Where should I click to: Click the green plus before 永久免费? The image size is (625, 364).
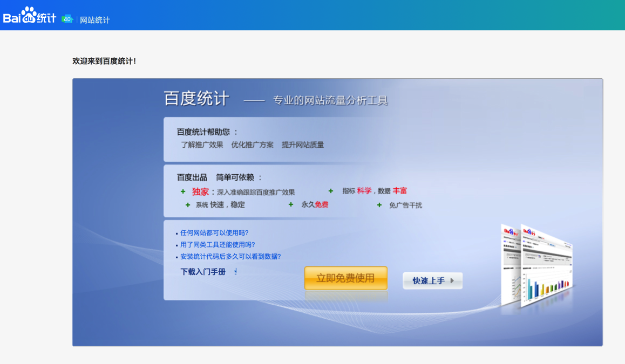coord(290,204)
